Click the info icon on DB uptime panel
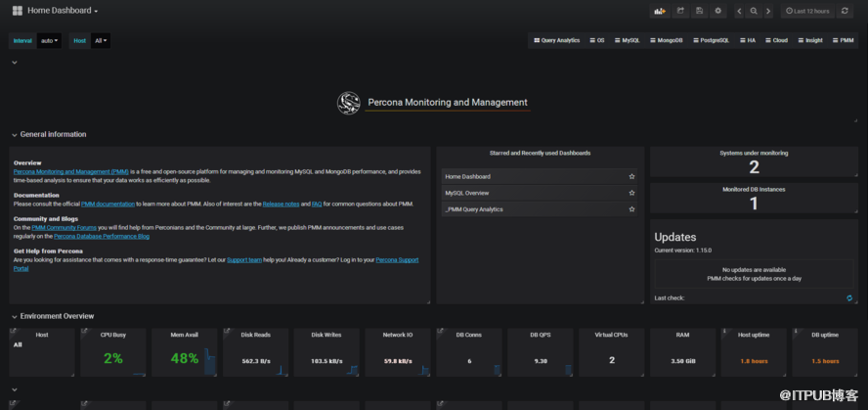The image size is (868, 410). click(796, 332)
